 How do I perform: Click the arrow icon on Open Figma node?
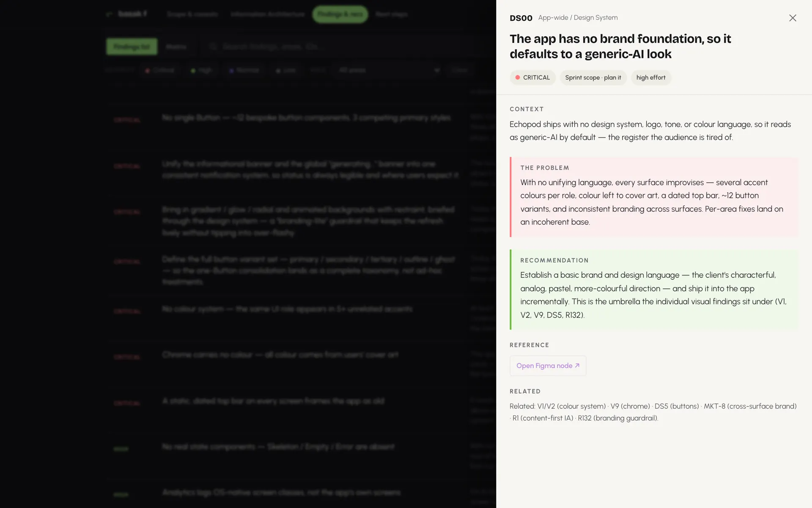577,365
